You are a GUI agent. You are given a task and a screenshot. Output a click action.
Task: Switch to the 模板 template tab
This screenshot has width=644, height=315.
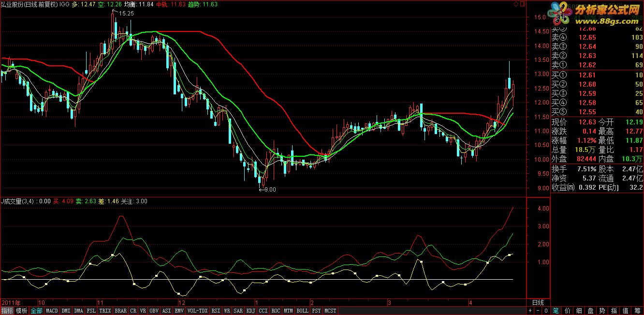click(x=21, y=311)
